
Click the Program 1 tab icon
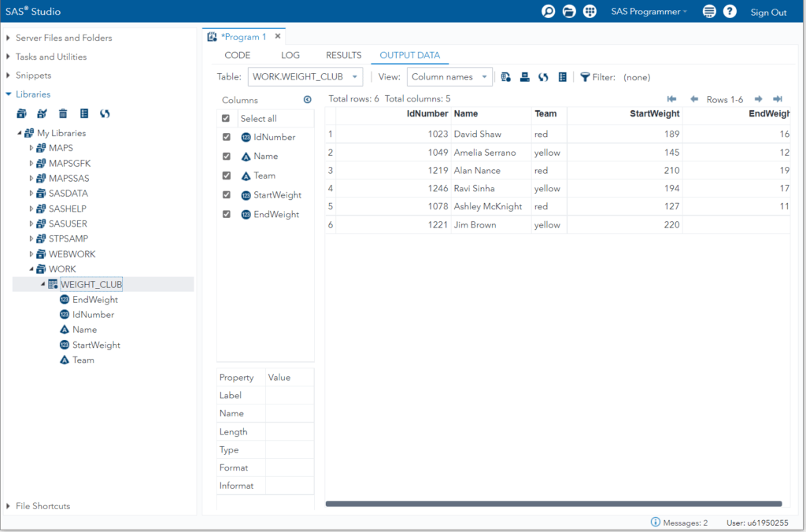coord(212,36)
